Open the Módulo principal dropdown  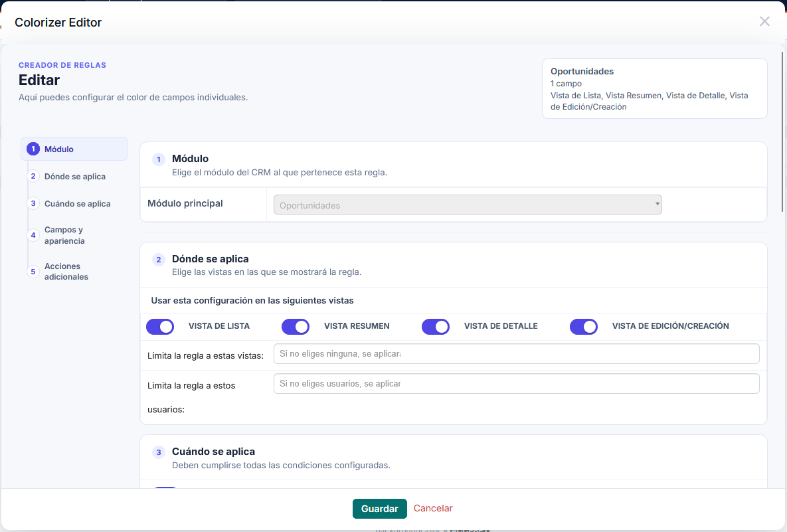(x=468, y=205)
